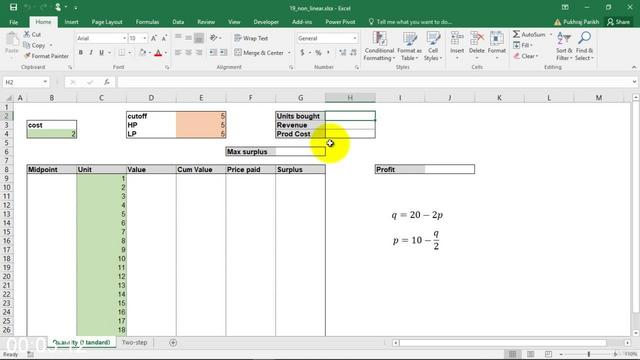The height and width of the screenshot is (360, 640).
Task: Open Merge & Center dropdown arrow
Action: click(x=289, y=53)
